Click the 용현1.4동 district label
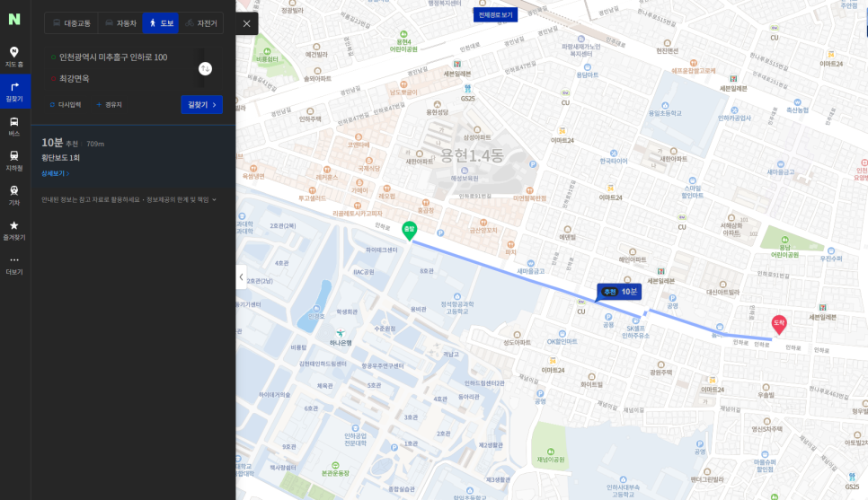 click(x=472, y=155)
